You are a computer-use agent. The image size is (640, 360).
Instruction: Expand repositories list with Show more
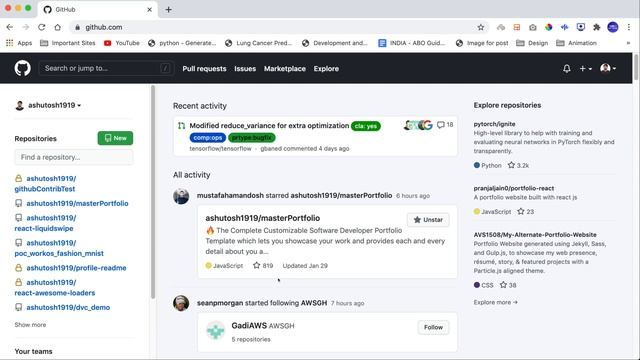click(30, 325)
